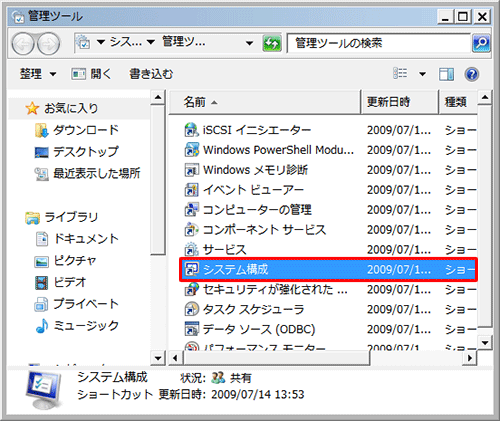Expand the arrow before 管理ツ... breadcrumb
This screenshot has width=500, height=421.
coord(151,42)
